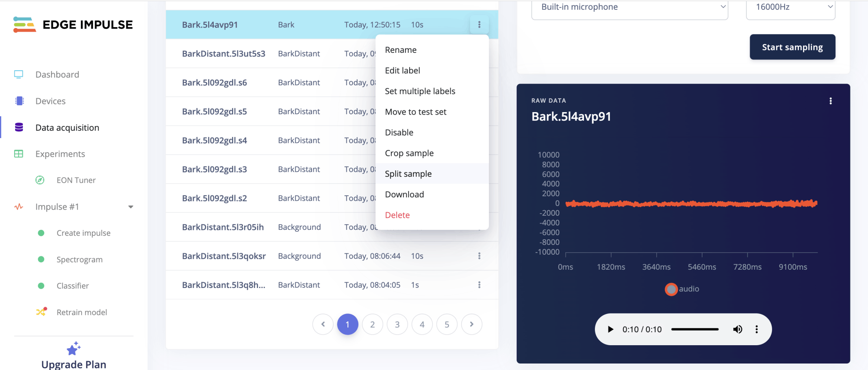Click the Impulse #1 pulse icon
Screen dimensions: 868x370
19,207
